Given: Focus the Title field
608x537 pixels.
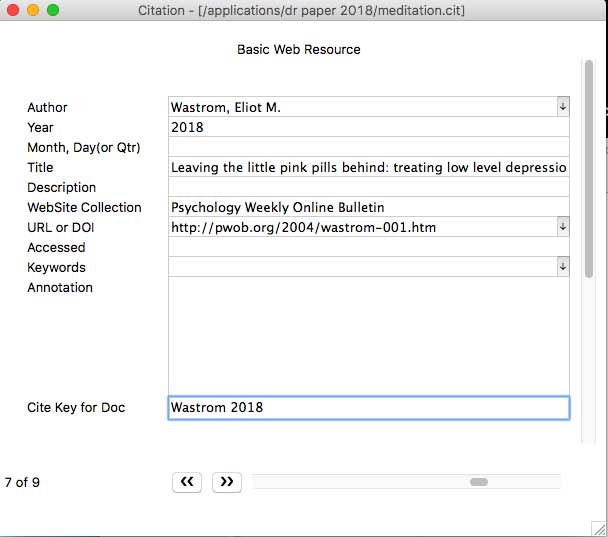Looking at the screenshot, I should 368,167.
